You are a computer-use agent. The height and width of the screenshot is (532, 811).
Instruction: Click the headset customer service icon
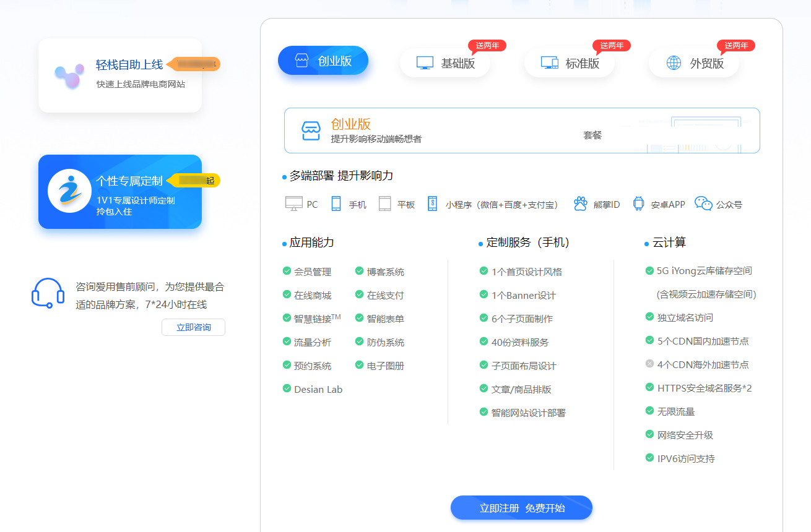[48, 293]
